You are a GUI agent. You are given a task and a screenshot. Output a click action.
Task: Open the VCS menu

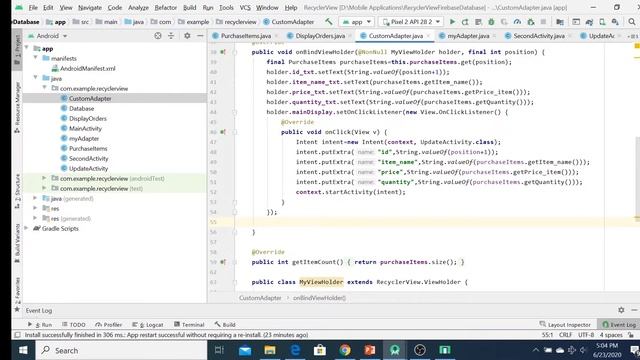(x=245, y=7)
